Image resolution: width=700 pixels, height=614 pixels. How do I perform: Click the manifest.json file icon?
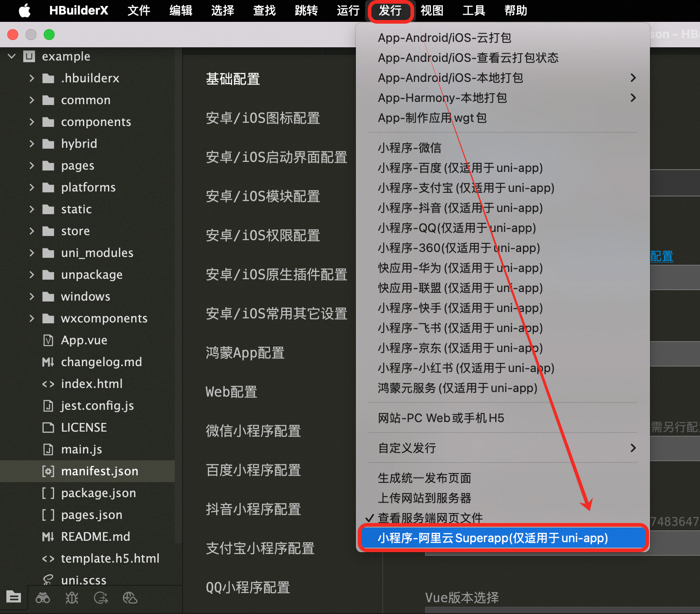coord(48,471)
